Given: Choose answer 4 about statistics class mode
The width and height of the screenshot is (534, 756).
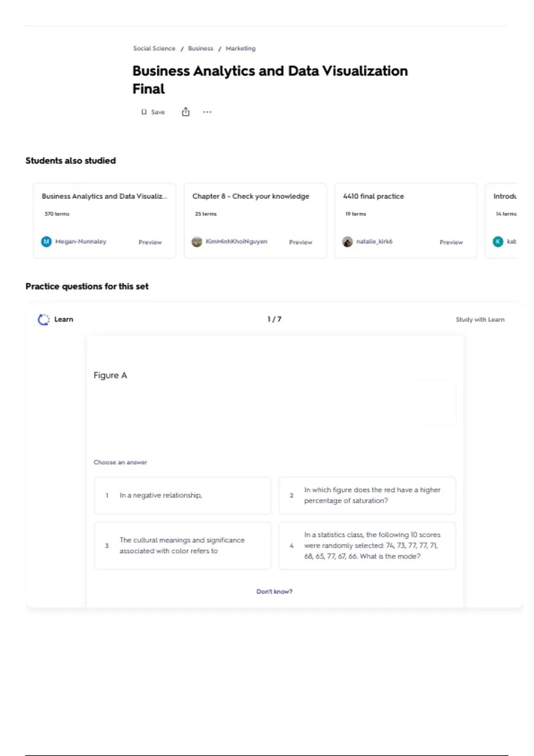Looking at the screenshot, I should (x=367, y=546).
